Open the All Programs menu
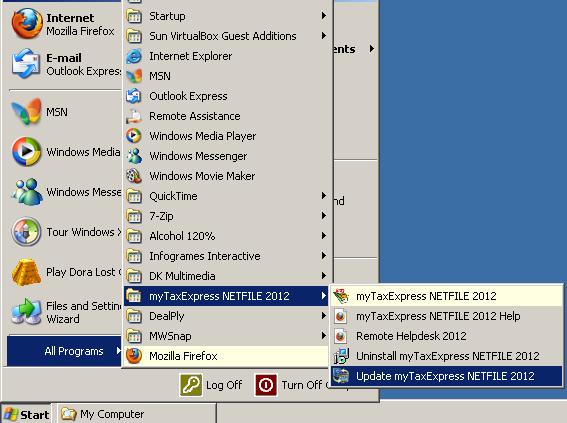567x423 pixels. pos(64,351)
